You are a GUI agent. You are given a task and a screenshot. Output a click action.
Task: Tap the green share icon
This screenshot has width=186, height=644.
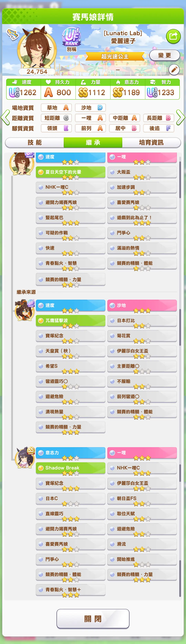tap(173, 37)
